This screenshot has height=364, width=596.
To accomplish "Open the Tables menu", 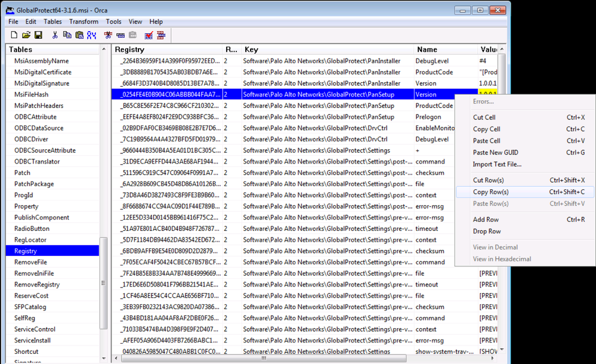I will click(53, 21).
